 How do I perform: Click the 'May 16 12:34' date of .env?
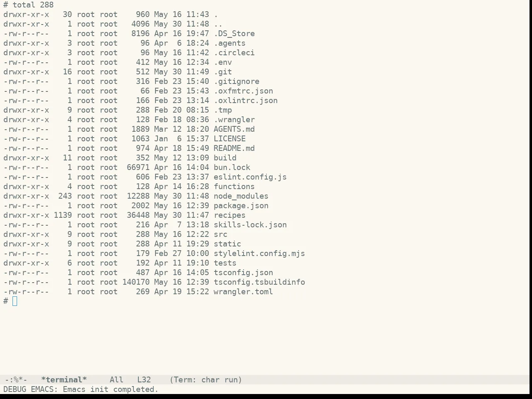point(182,62)
